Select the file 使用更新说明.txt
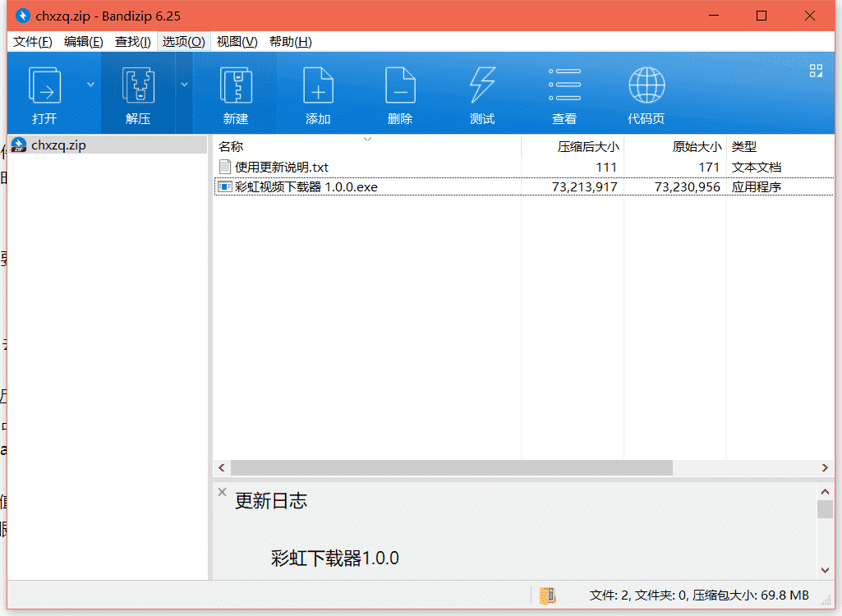Screen dimensions: 842x616 [x=282, y=168]
